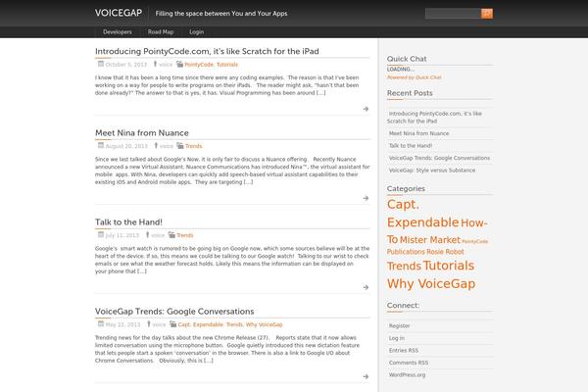The height and width of the screenshot is (392, 588).
Task: Click the calendar icon beside October 5, 2013
Action: tap(101, 64)
